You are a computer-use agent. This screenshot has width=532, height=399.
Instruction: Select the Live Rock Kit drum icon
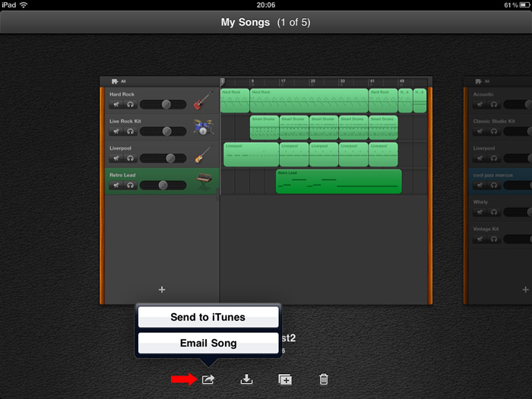tap(203, 127)
